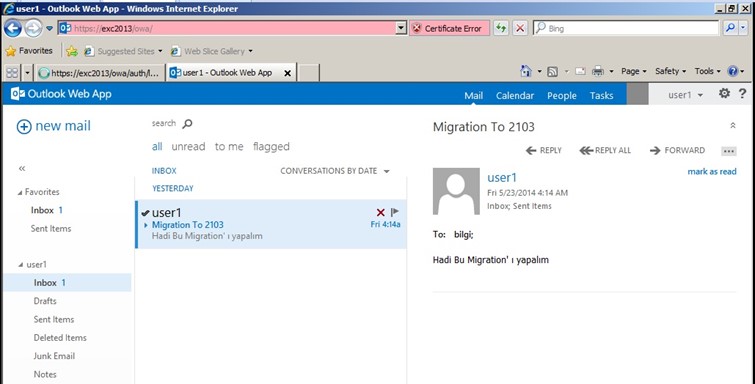Click Add to Favorites Bar icon
The image size is (755, 384).
coord(72,51)
